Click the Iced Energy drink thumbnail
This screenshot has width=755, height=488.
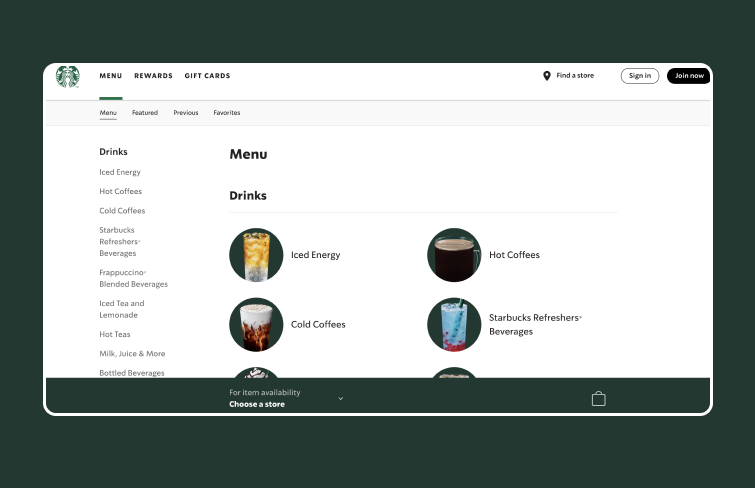(x=256, y=255)
